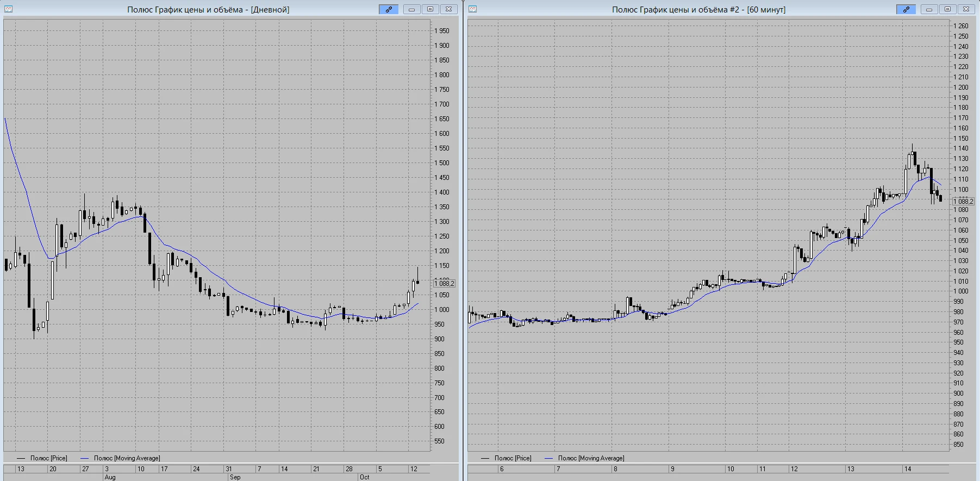This screenshot has height=481, width=980.
Task: Click date label 27 on the daily time axis
Action: click(x=85, y=468)
